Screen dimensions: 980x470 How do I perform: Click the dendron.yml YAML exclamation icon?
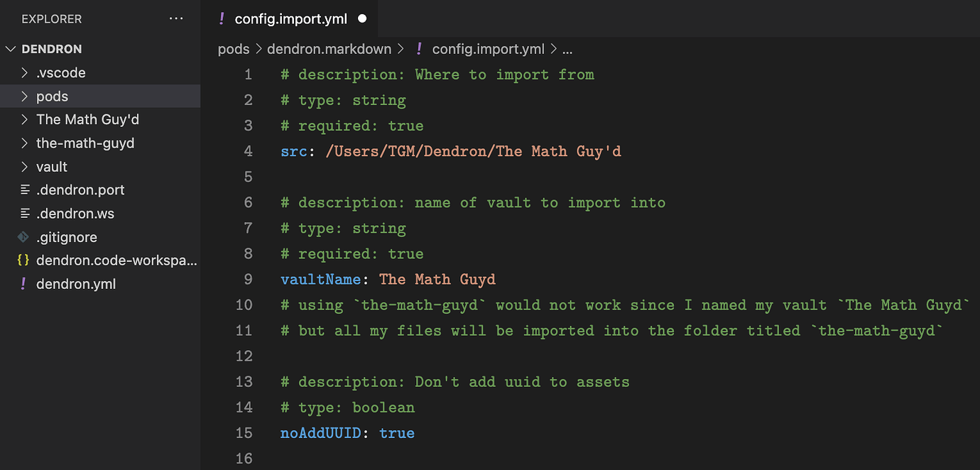[23, 284]
